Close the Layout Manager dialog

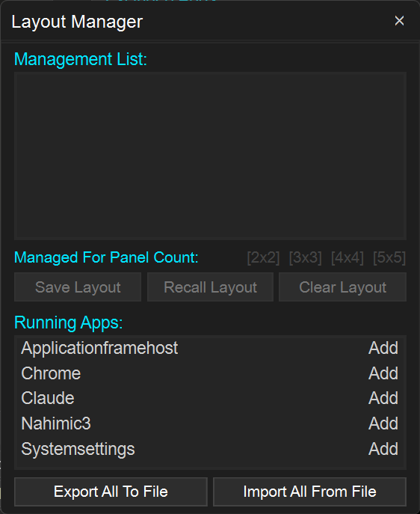(399, 21)
